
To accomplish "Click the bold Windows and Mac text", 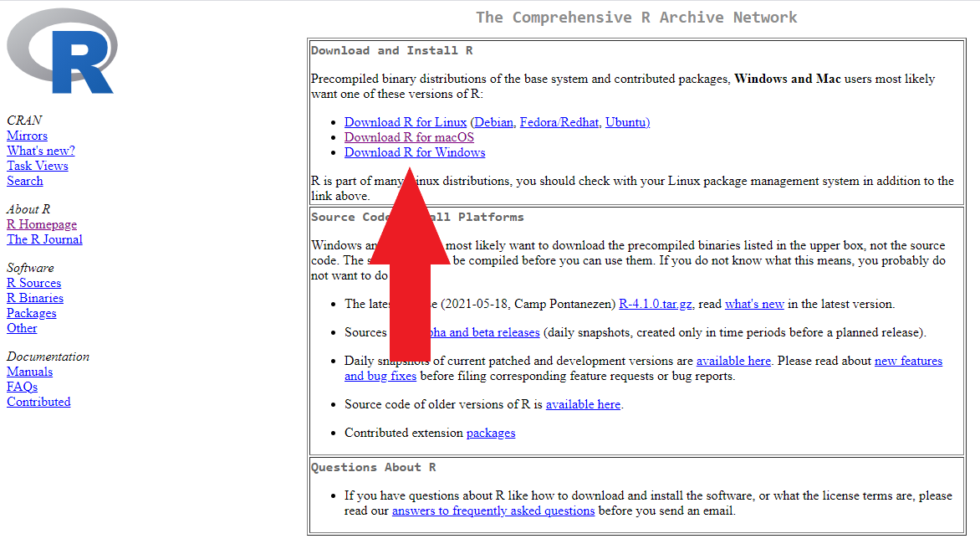I will click(x=788, y=79).
